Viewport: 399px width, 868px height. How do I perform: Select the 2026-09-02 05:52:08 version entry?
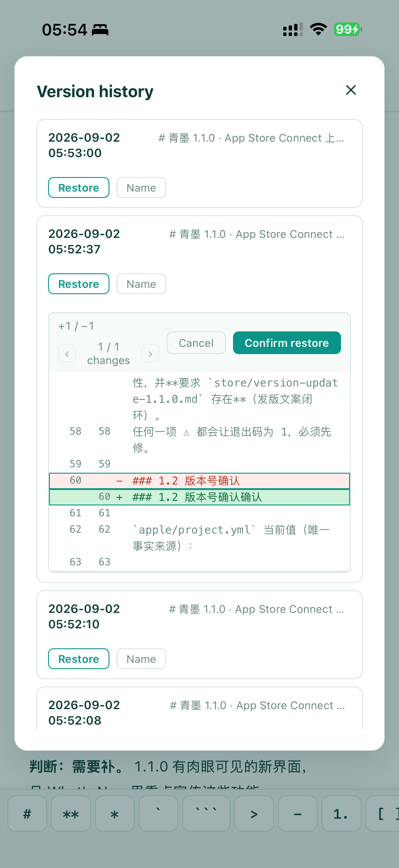(x=199, y=708)
